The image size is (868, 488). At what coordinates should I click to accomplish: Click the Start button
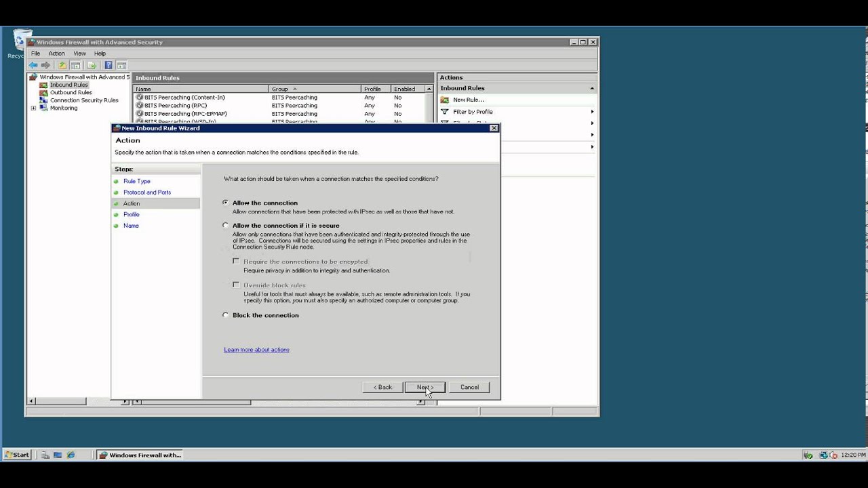coord(17,455)
